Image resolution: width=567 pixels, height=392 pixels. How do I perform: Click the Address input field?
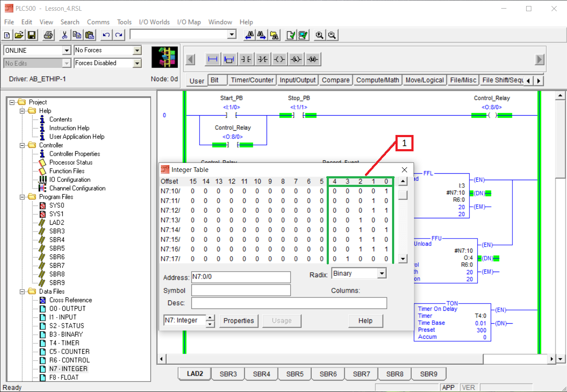coord(241,277)
